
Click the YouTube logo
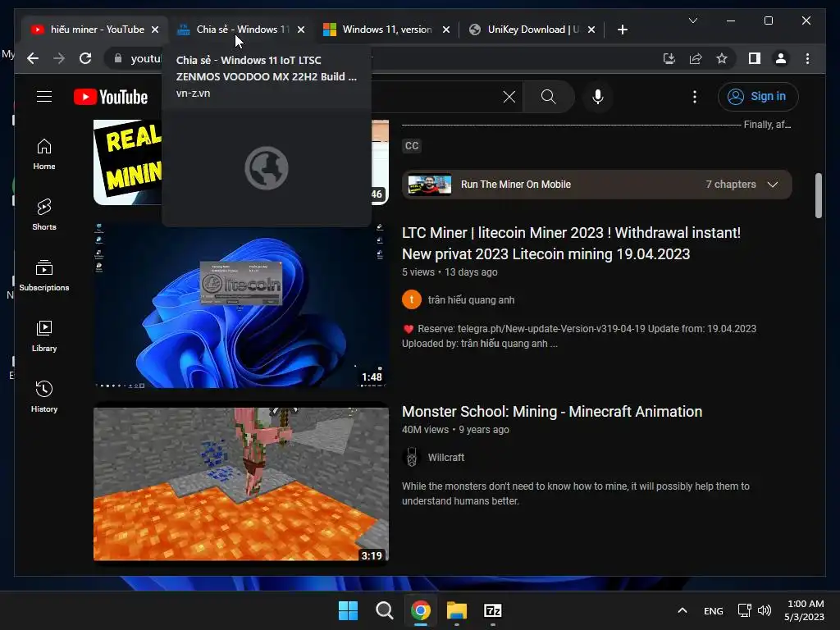click(x=111, y=97)
